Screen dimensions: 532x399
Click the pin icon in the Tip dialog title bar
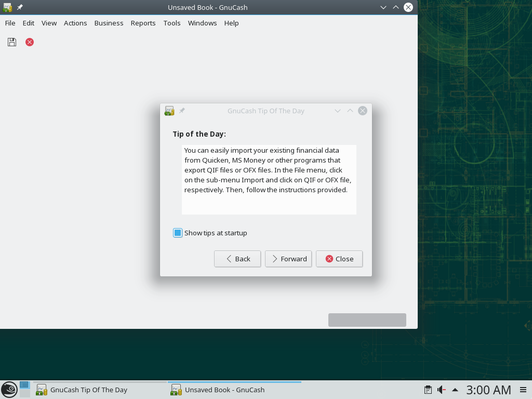point(182,111)
